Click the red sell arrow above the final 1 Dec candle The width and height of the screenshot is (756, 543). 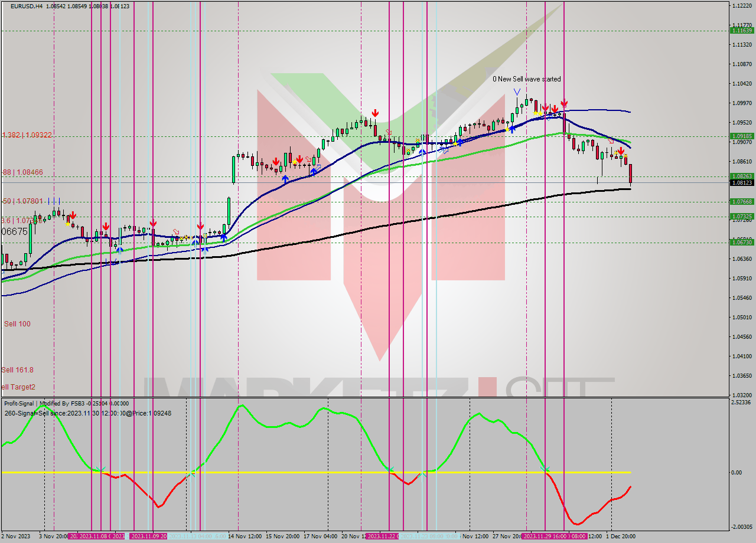[621, 151]
